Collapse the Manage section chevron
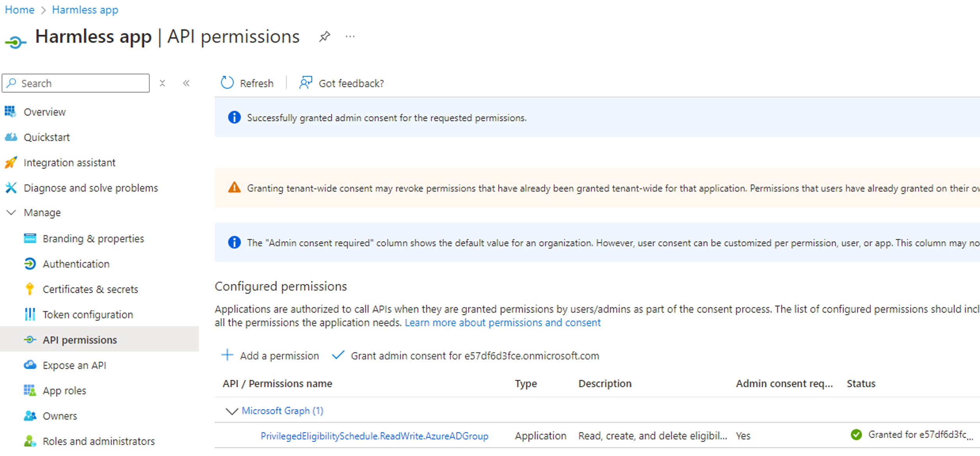 (x=11, y=212)
